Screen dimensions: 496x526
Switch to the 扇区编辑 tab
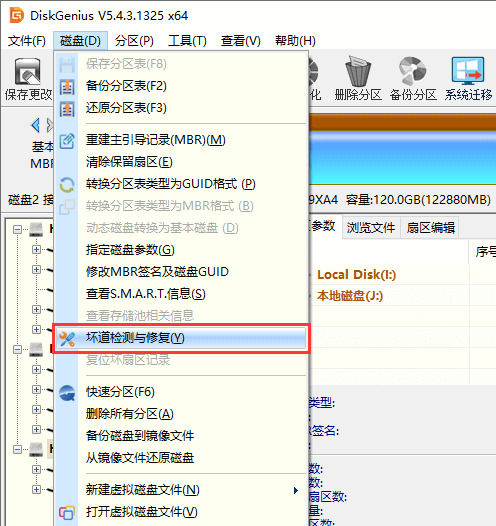(x=430, y=227)
